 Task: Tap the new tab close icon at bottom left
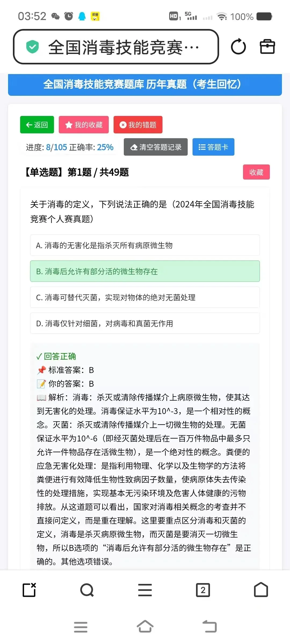29,590
